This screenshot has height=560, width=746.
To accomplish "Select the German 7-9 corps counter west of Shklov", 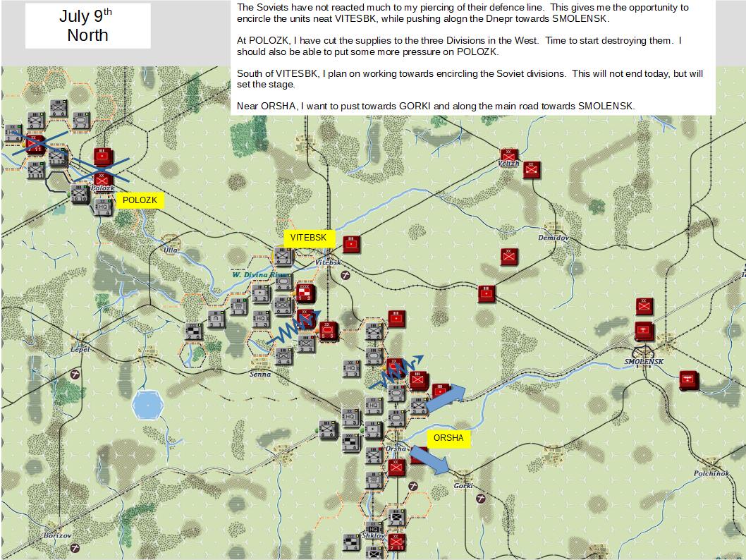I will click(352, 542).
